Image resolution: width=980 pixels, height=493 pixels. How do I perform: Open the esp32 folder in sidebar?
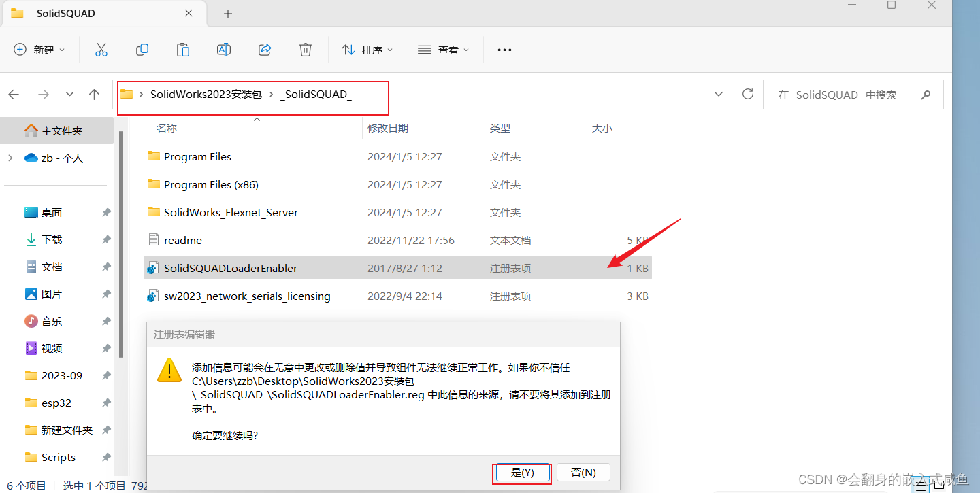[56, 403]
